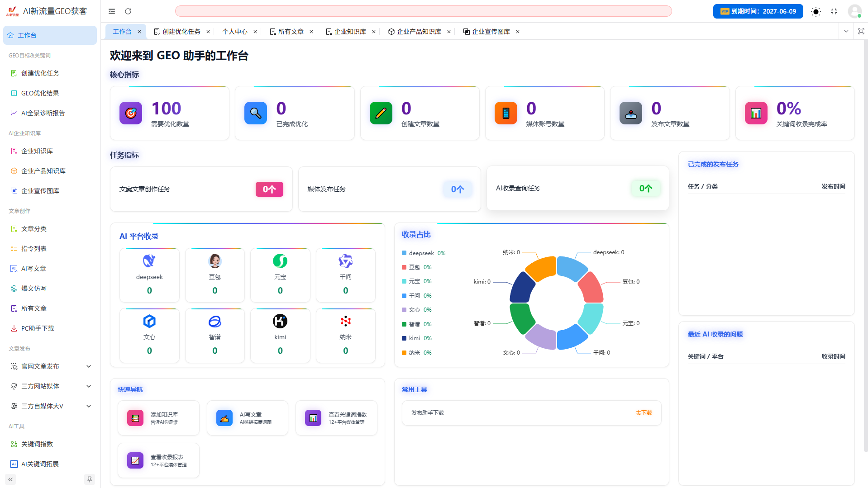This screenshot has width=868, height=488.
Task: Open AI关键词拓展 in the sidebar
Action: 50,464
